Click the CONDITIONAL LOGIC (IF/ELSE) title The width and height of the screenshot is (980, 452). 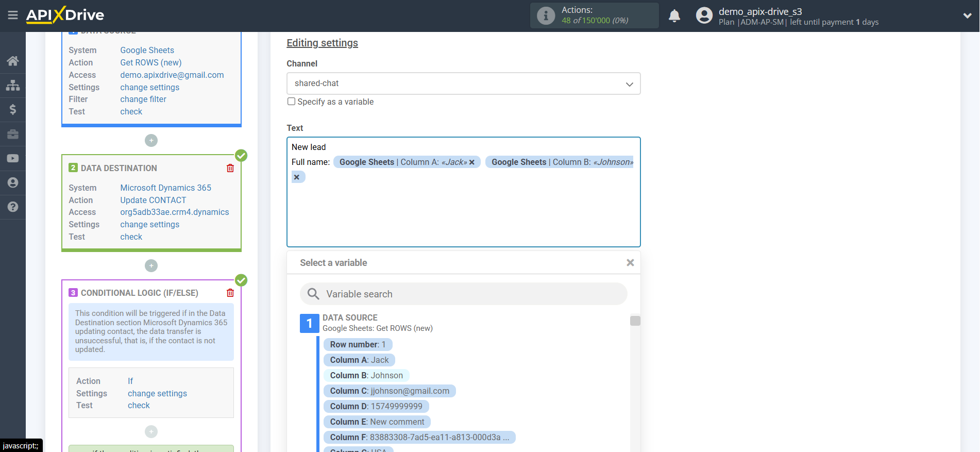click(x=139, y=293)
